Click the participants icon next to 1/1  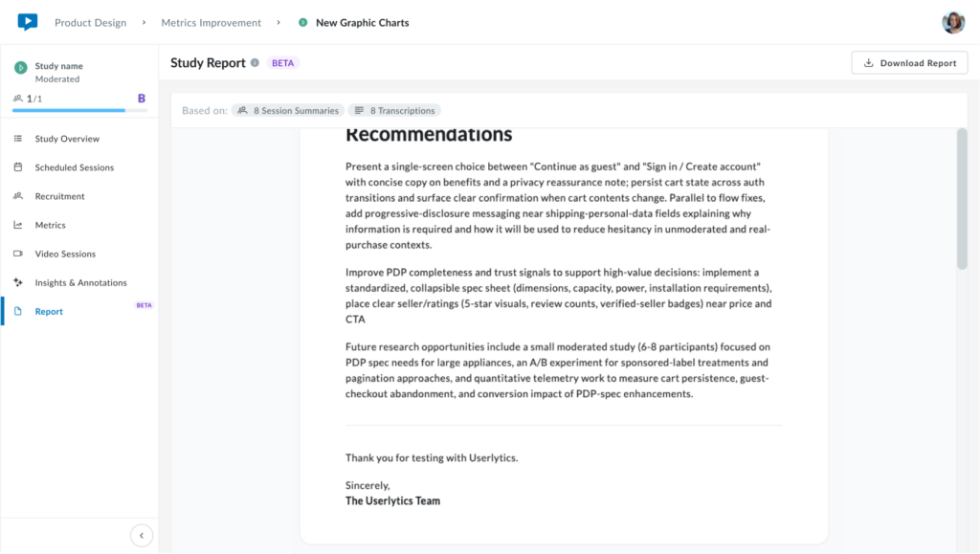[x=17, y=98]
